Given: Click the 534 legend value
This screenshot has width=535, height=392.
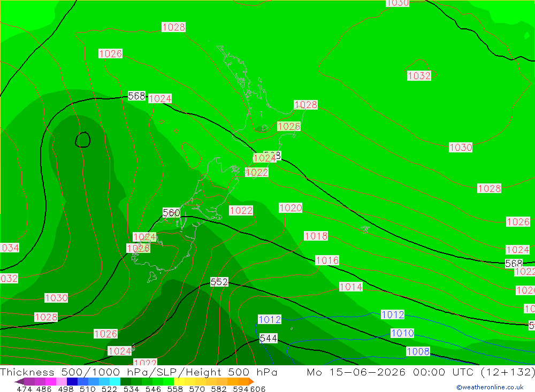Looking at the screenshot, I should pyautogui.click(x=131, y=389).
